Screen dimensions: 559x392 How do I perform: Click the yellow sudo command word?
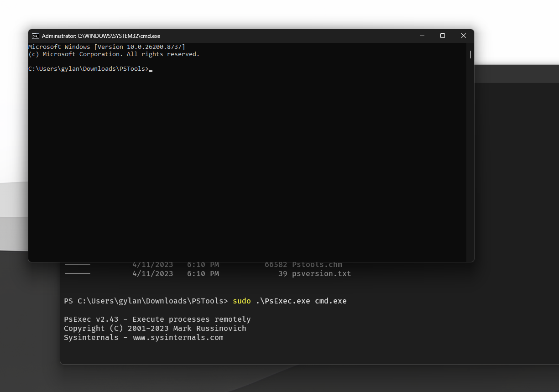click(x=242, y=301)
